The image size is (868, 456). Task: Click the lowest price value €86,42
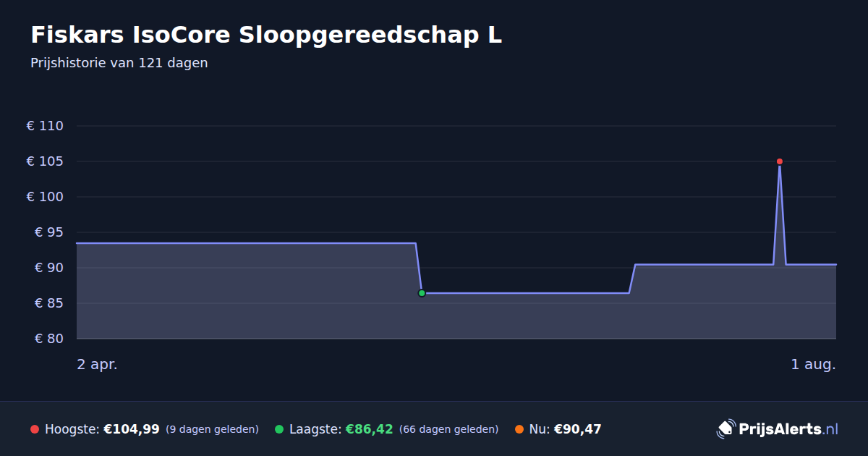tap(369, 429)
